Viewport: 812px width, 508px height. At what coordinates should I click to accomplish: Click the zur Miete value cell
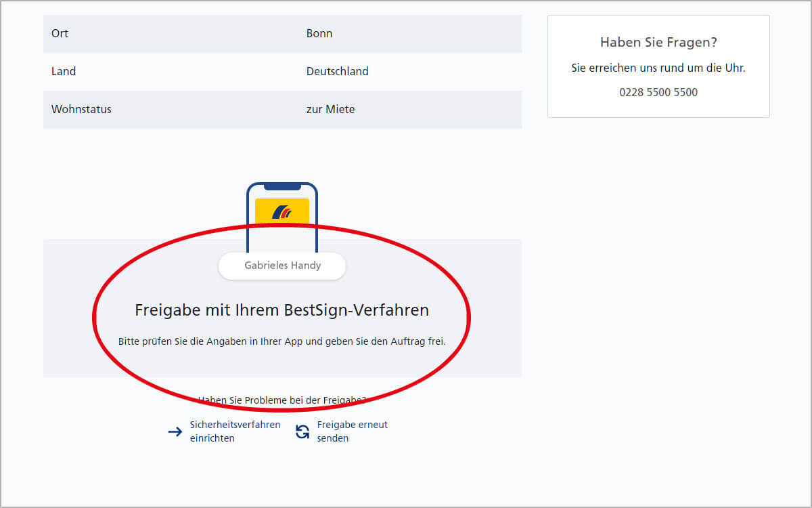point(330,109)
